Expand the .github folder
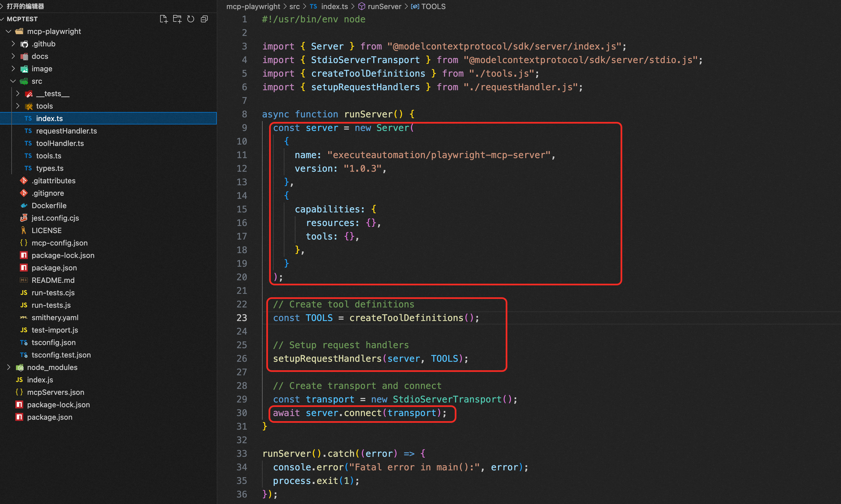The height and width of the screenshot is (504, 841). click(x=13, y=44)
